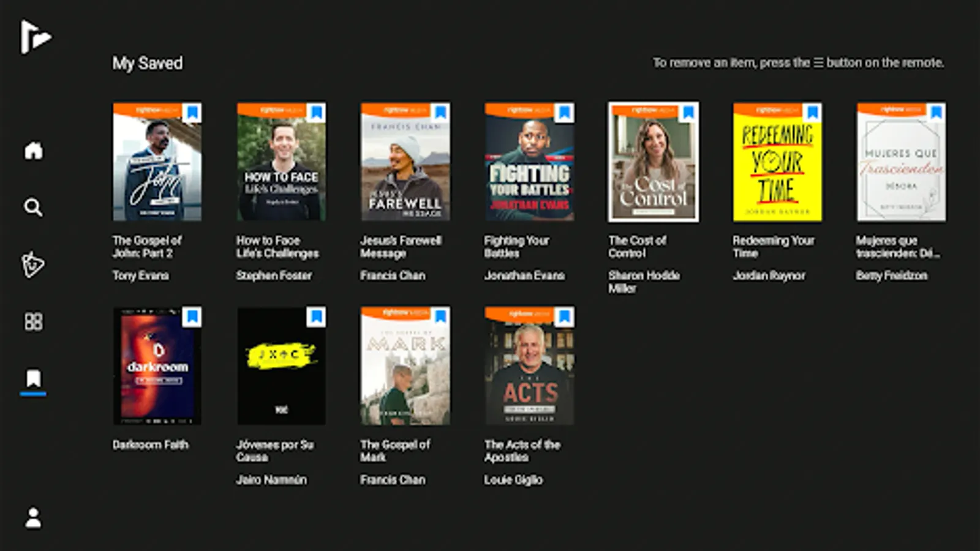The width and height of the screenshot is (980, 551).
Task: Click the title "Jesus's Farewell Message"
Action: [401, 247]
